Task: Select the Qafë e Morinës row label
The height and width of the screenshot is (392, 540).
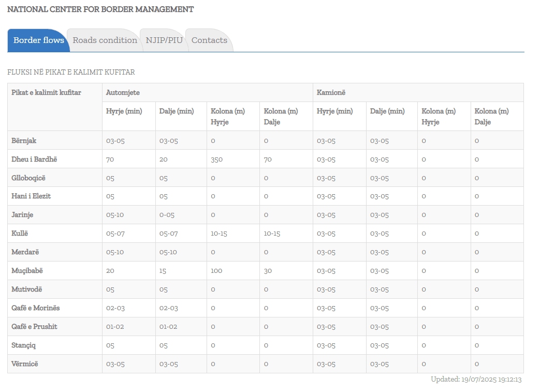Action: pos(36,309)
